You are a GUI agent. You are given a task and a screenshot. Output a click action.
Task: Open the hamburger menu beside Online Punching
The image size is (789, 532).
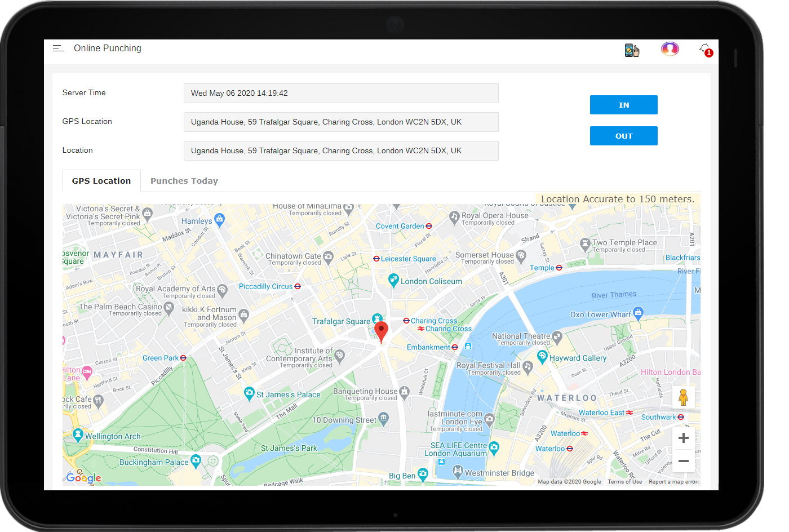[x=58, y=48]
